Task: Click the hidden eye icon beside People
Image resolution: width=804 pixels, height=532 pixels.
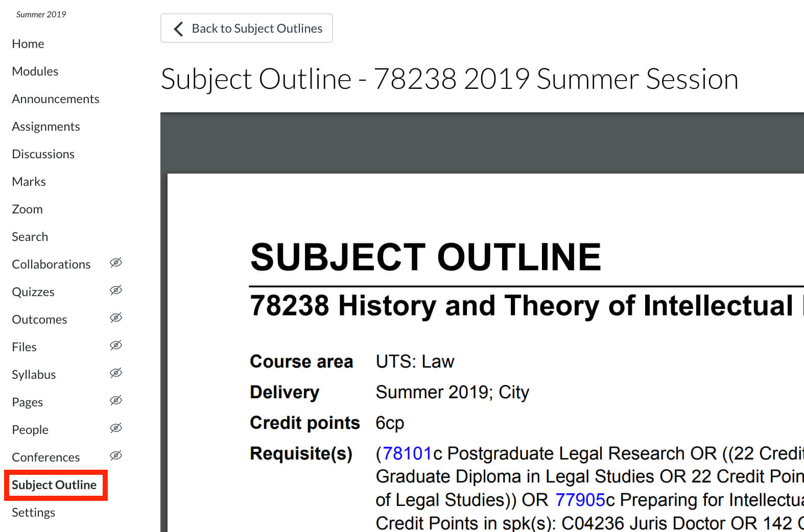Action: pos(116,428)
